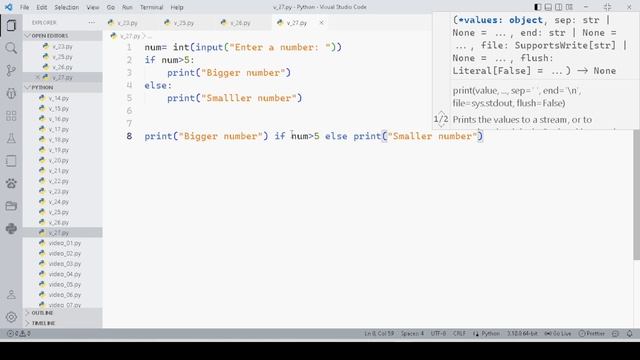Click the paw print icon in activity bar
This screenshot has width=640, height=360.
click(11, 183)
